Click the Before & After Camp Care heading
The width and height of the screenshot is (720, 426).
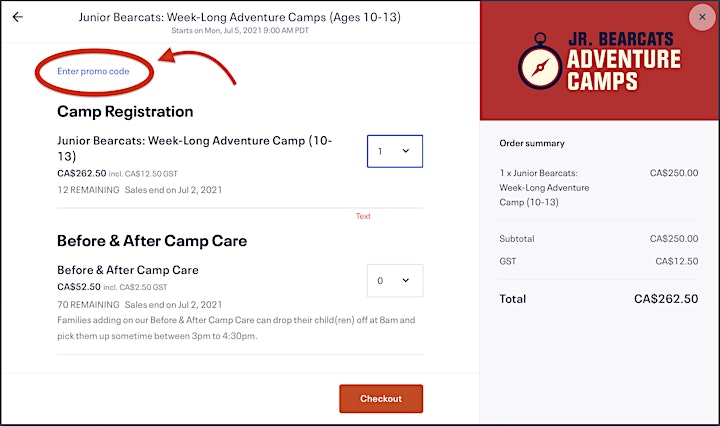coord(152,241)
